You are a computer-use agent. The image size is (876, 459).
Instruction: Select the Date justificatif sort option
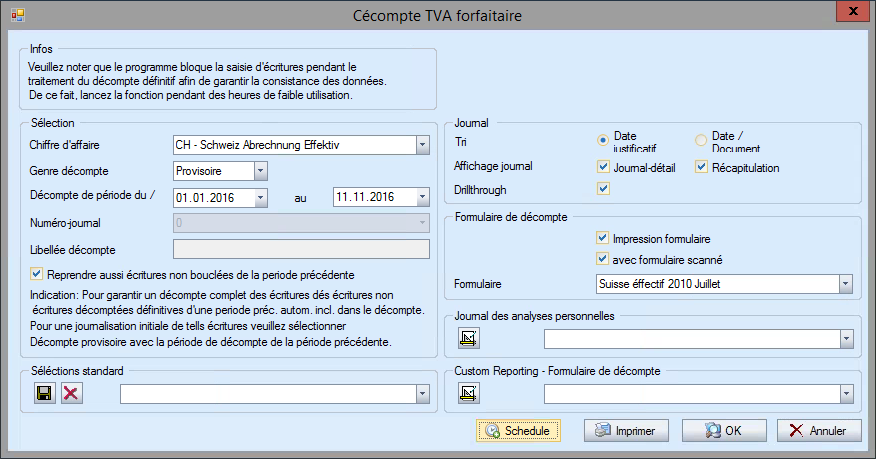[x=603, y=140]
